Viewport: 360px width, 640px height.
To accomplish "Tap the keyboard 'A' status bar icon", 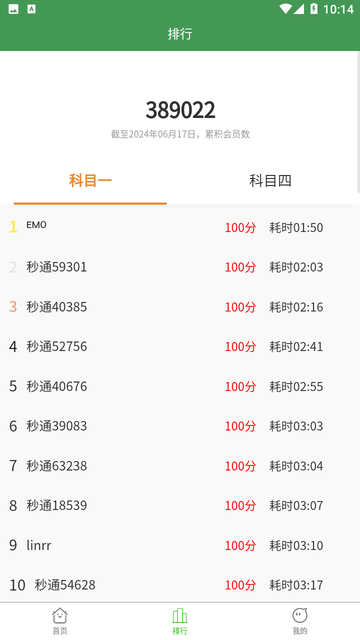I will [31, 9].
